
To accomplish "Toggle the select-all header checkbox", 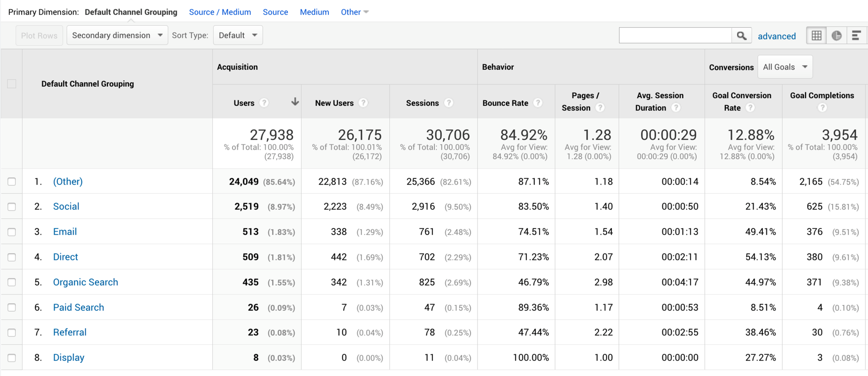I will (x=12, y=84).
